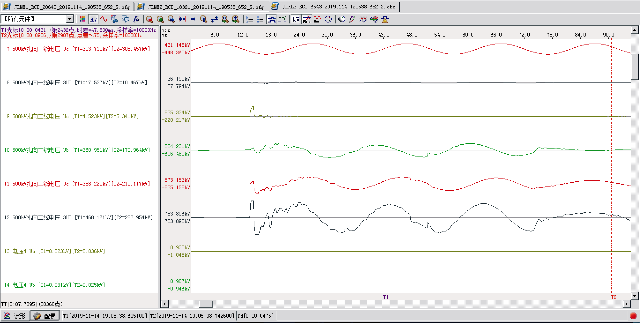Toggle the N.V display button

coord(93,19)
